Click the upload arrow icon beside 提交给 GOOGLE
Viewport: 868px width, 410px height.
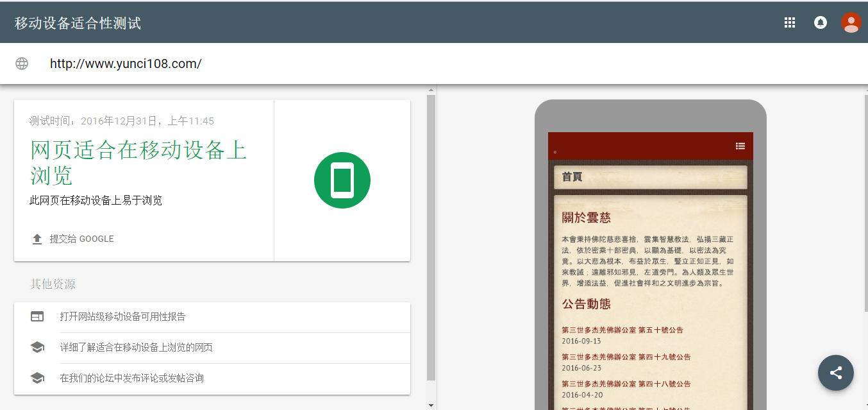click(37, 239)
